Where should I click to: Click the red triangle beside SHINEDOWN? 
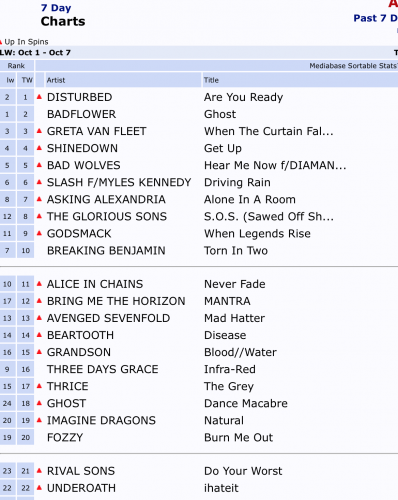39,148
